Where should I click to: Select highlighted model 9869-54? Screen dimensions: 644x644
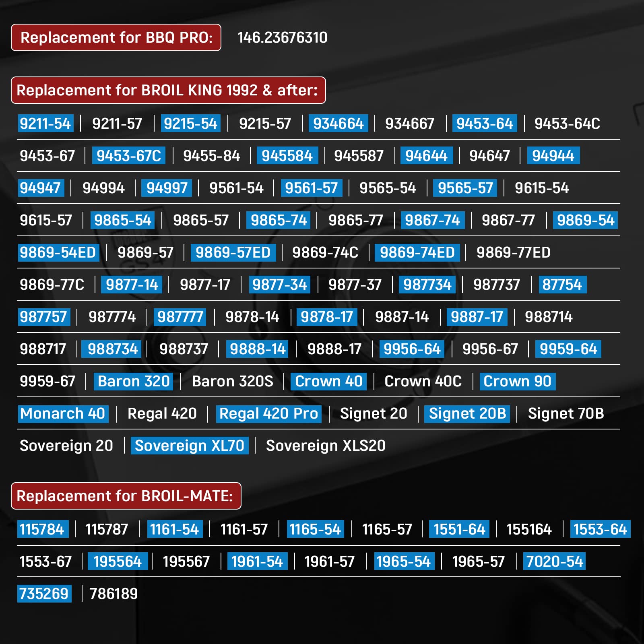point(586,220)
